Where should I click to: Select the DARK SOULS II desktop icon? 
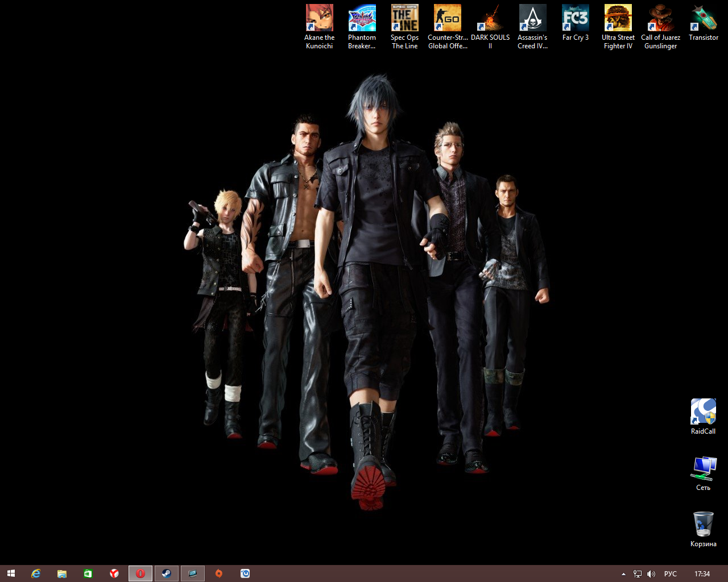pos(490,27)
